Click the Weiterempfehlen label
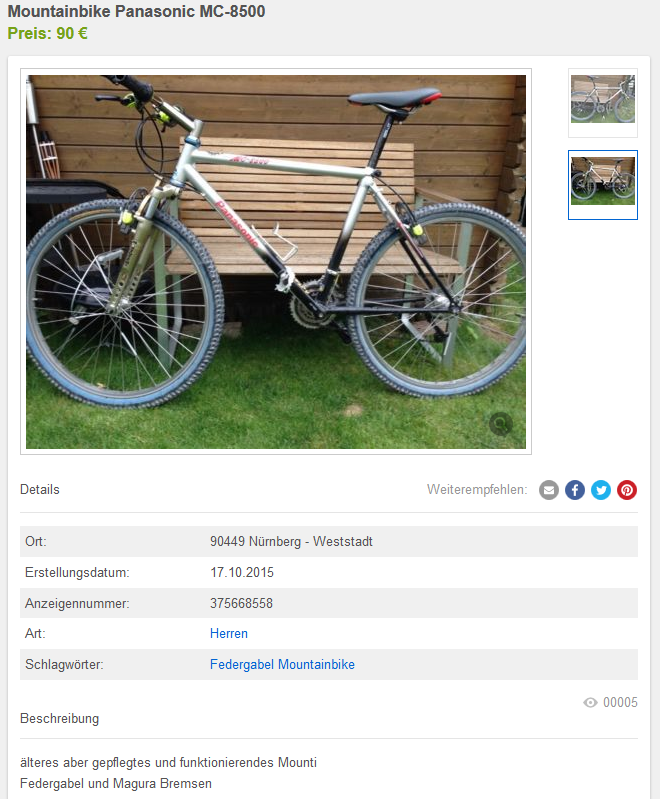This screenshot has width=660, height=799. [x=477, y=490]
